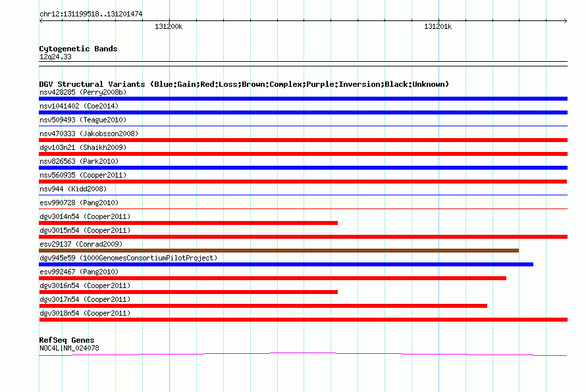The image size is (586, 392).
Task: Open the NOC4L|NM_024078 gene label
Action: [x=69, y=348]
